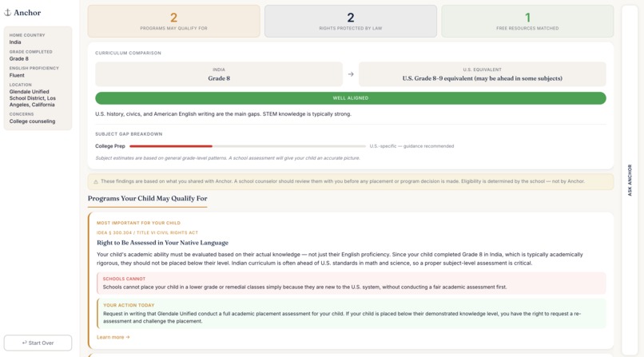Click the Your Action Today green notice
Image resolution: width=644 pixels, height=357 pixels.
pos(351,314)
